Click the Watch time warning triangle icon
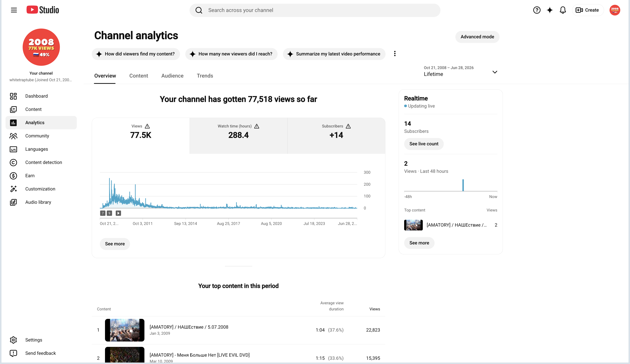Viewport: 630px width, 364px height. coord(257,126)
